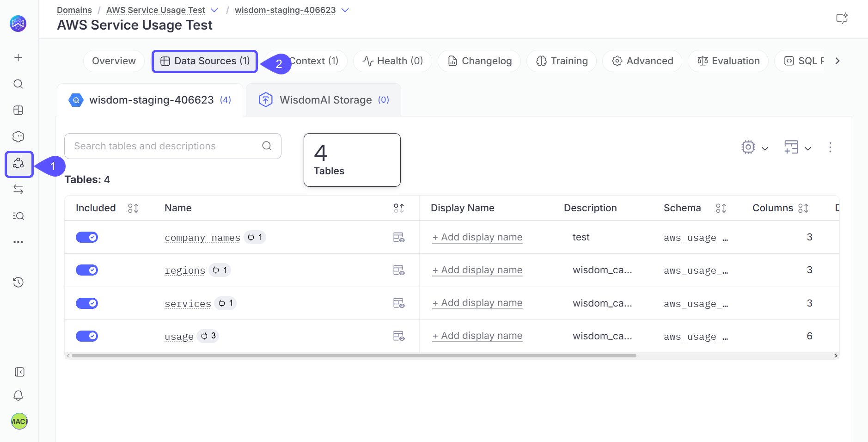
Task: Click the chat sparkle icon at top right
Action: [842, 18]
